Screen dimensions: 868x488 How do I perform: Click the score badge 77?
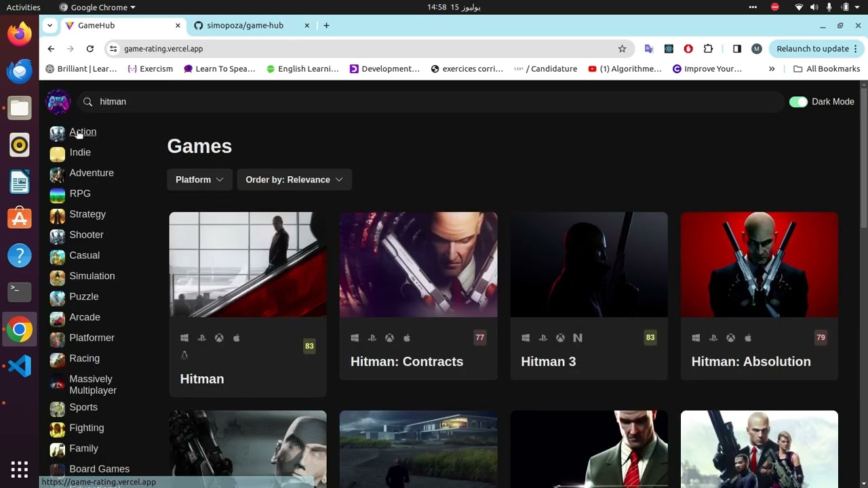(x=480, y=338)
